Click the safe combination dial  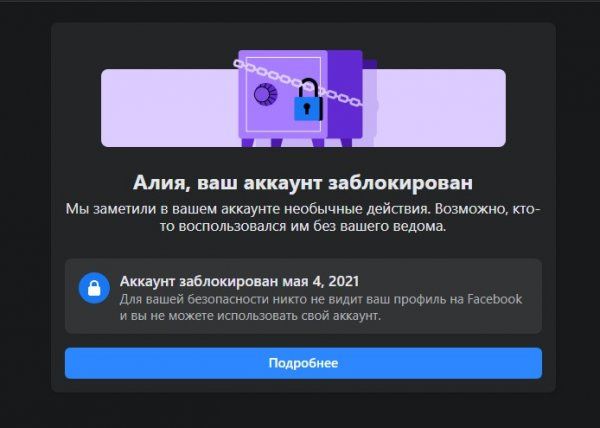266,94
